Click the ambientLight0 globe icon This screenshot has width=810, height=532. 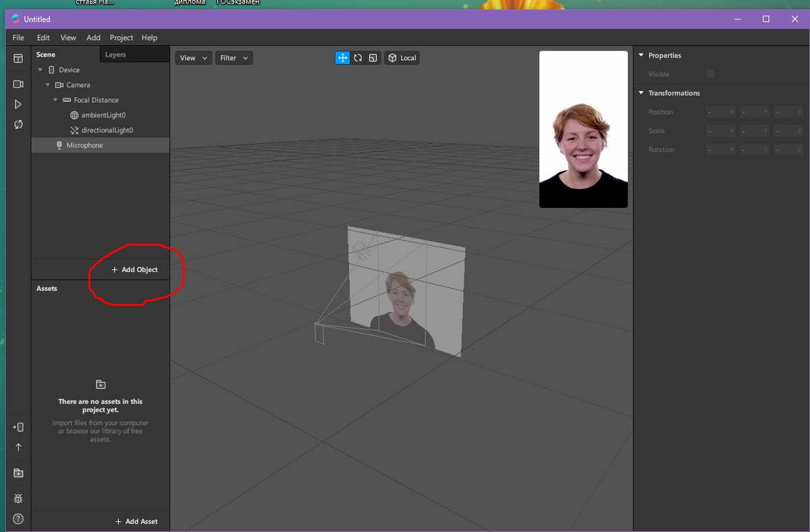coord(75,115)
